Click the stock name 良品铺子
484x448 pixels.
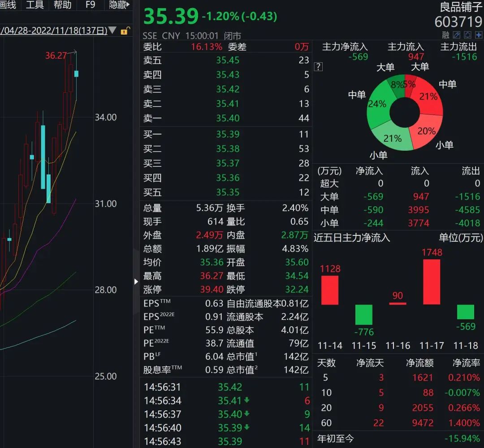[461, 7]
